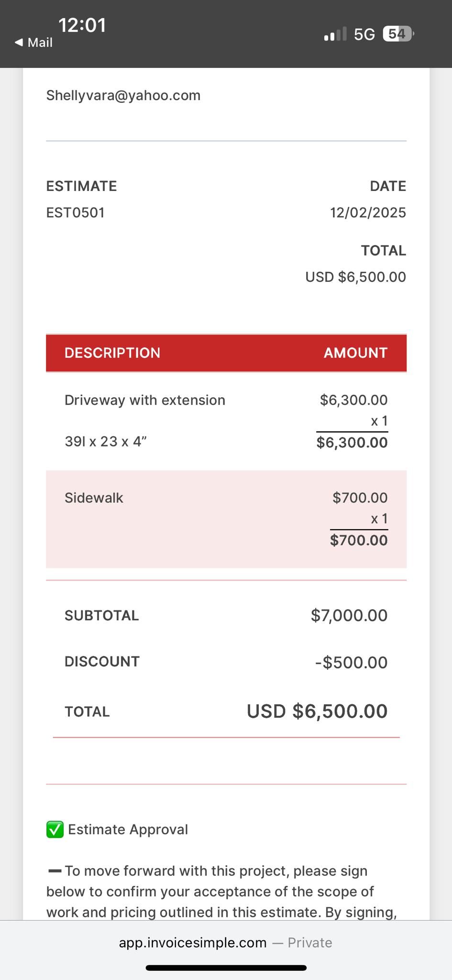Tap the estimate number EST0501
Screen dimensions: 452x980
click(75, 212)
